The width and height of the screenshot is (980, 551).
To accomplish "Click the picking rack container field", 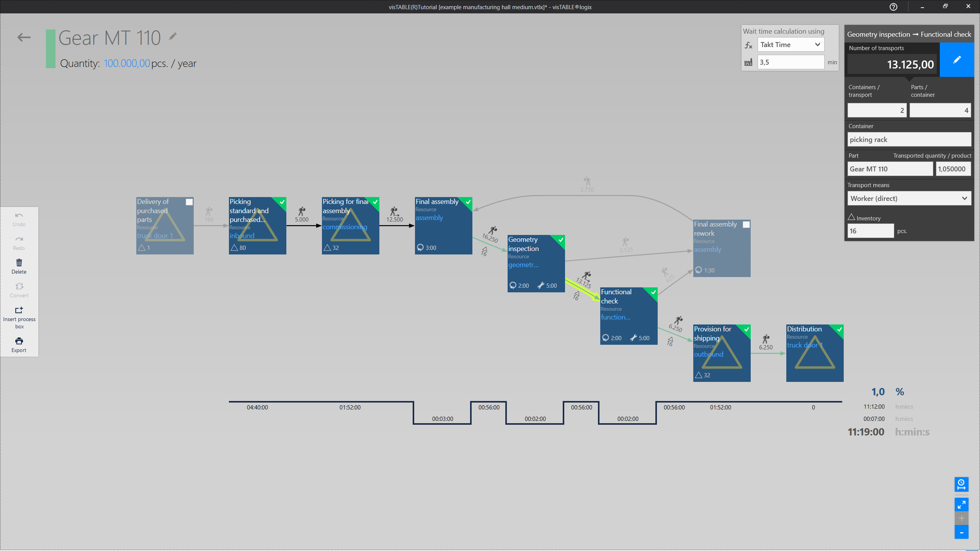I will [x=909, y=139].
